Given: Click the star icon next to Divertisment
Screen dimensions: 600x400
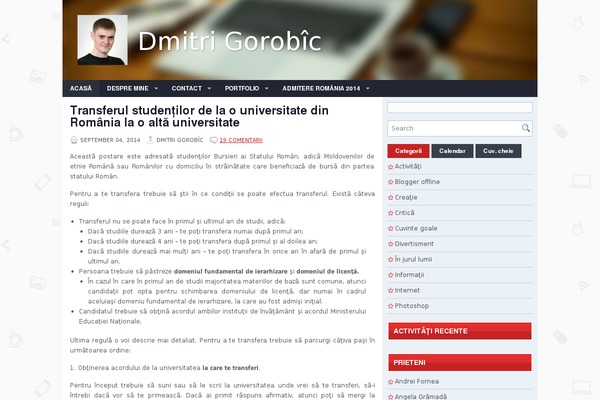Looking at the screenshot, I should 391,244.
